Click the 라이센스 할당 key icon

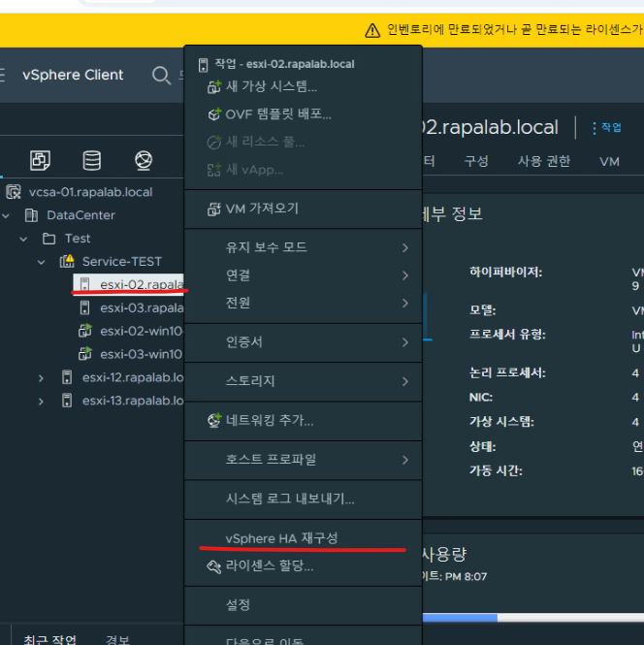(x=213, y=566)
